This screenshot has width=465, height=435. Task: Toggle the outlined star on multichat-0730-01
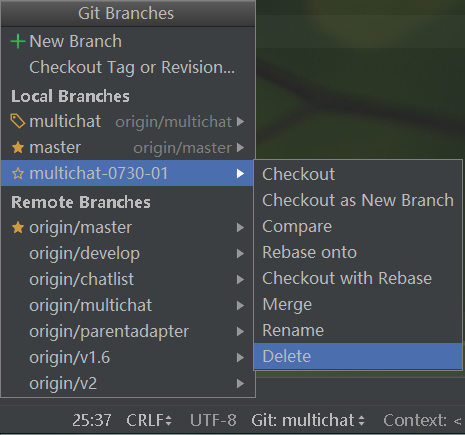pyautogui.click(x=18, y=173)
